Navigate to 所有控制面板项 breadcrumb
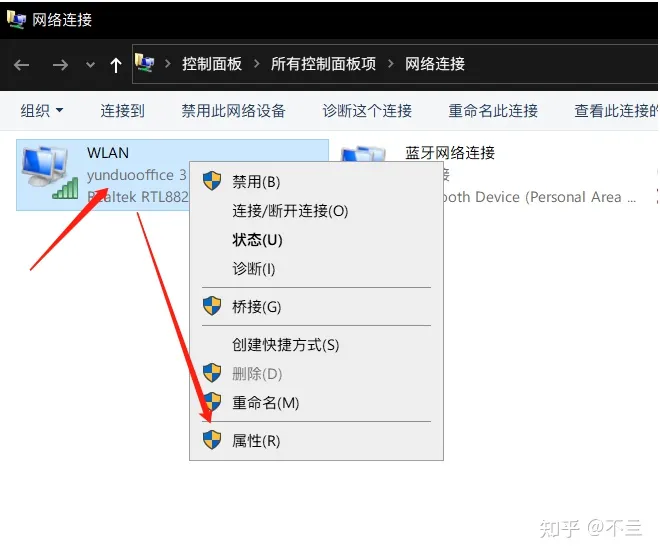This screenshot has height=556, width=660. pos(323,64)
